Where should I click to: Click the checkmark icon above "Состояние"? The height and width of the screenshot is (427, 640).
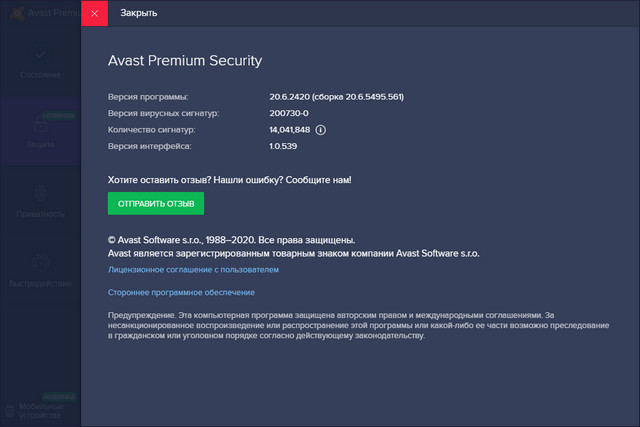click(x=40, y=54)
